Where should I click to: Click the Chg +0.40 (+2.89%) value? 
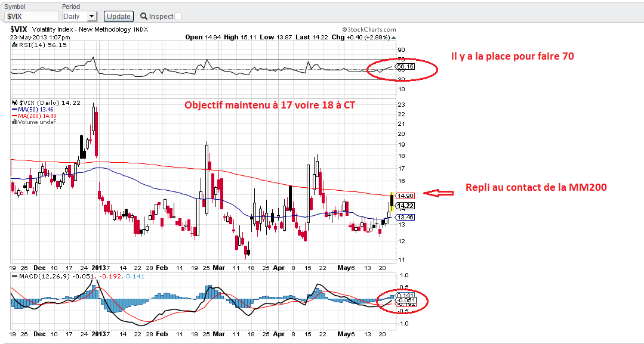[x=360, y=37]
